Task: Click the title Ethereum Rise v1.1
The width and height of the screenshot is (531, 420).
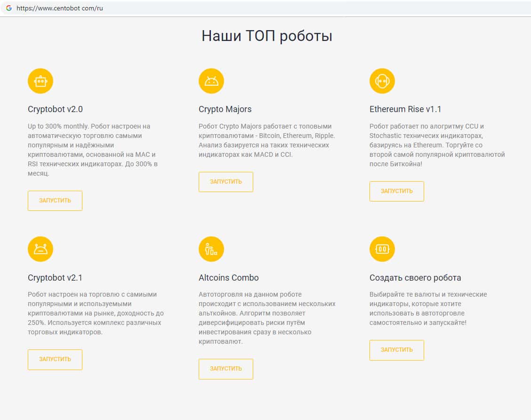Action: (x=405, y=109)
